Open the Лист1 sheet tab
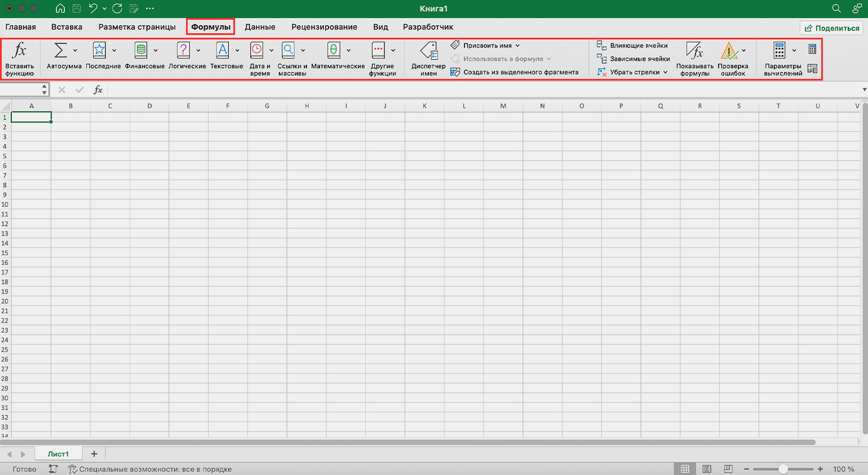868x475 pixels. 58,454
